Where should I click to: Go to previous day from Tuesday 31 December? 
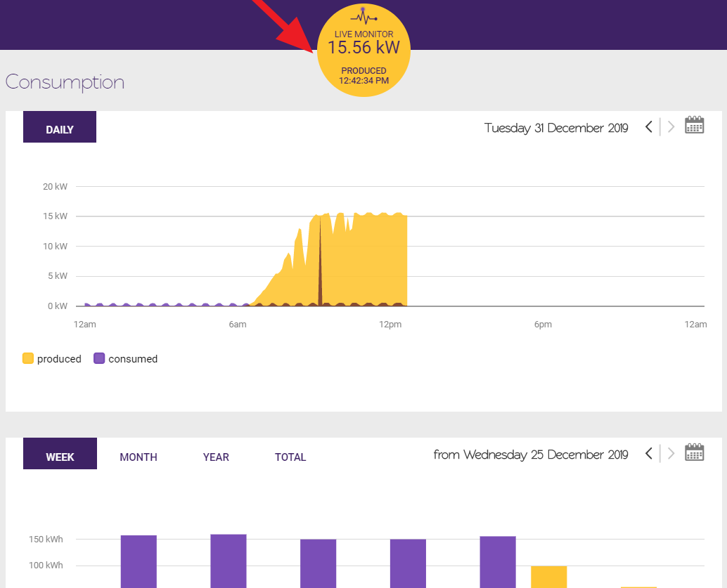tap(649, 127)
